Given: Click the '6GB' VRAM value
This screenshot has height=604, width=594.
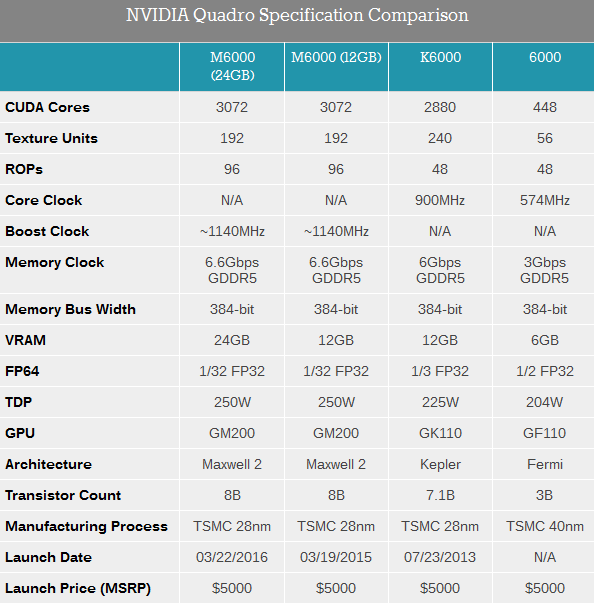Looking at the screenshot, I should [545, 340].
